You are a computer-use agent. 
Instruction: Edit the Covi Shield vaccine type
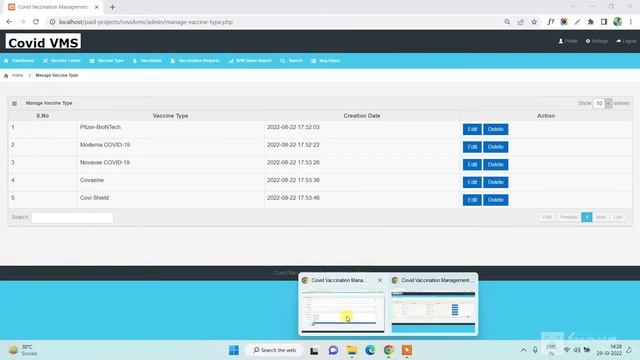click(472, 200)
